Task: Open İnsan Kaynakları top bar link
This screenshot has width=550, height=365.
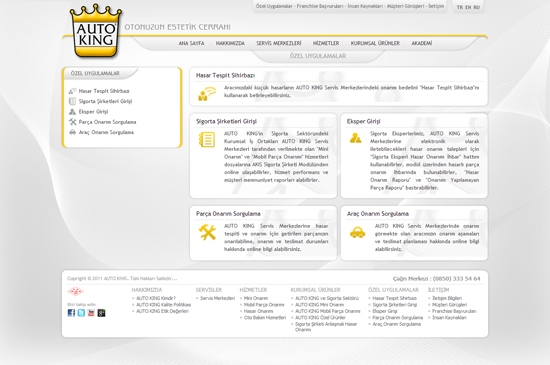Action: click(365, 6)
